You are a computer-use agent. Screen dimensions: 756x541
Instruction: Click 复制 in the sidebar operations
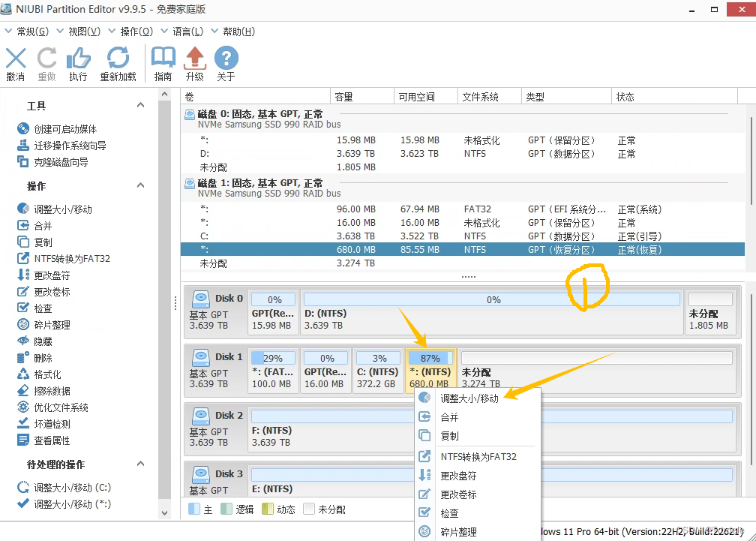tap(34, 242)
